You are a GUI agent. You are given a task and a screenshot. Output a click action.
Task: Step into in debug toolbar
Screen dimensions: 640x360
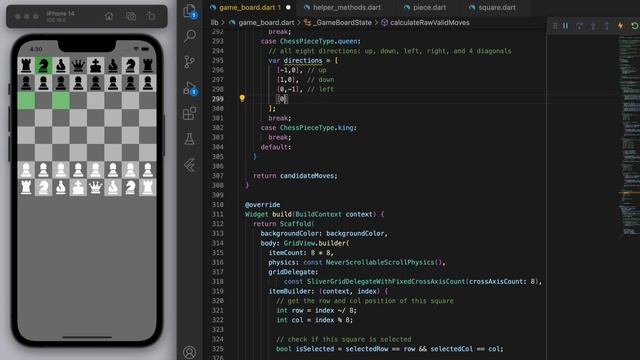[593, 26]
